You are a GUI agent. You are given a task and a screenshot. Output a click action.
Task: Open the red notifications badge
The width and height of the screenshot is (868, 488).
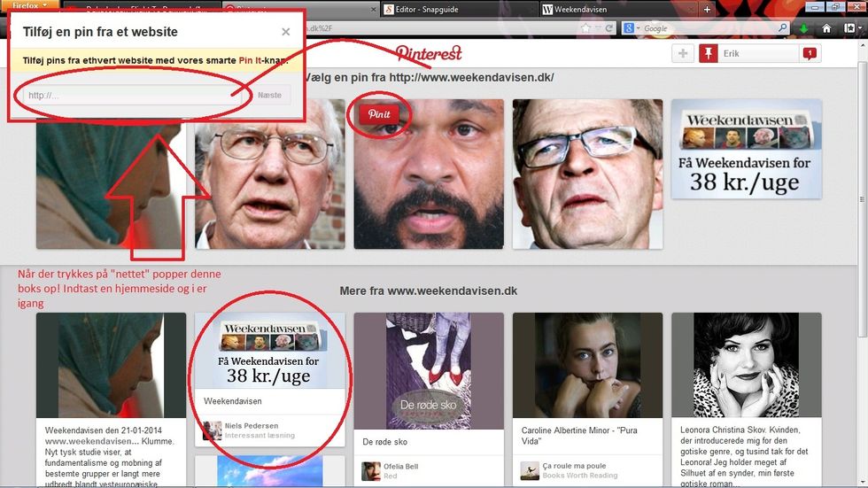pyautogui.click(x=810, y=54)
